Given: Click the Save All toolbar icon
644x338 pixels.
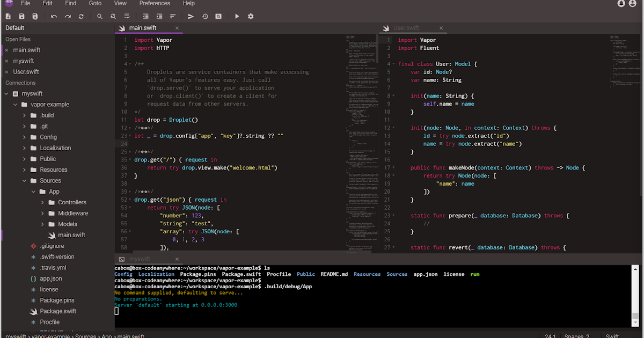Looking at the screenshot, I should (x=35, y=17).
